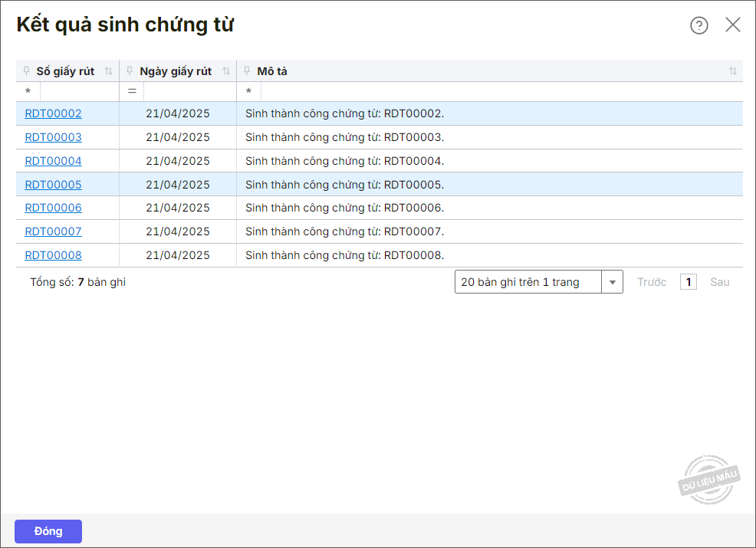Open filter operator for Số giấy rút
The height and width of the screenshot is (548, 756).
[28, 91]
